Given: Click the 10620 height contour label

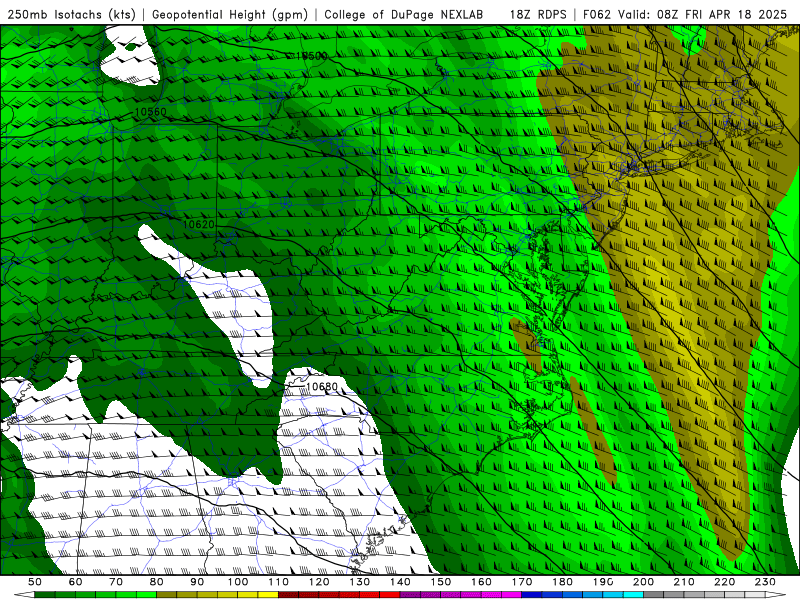Looking at the screenshot, I should pyautogui.click(x=198, y=224).
